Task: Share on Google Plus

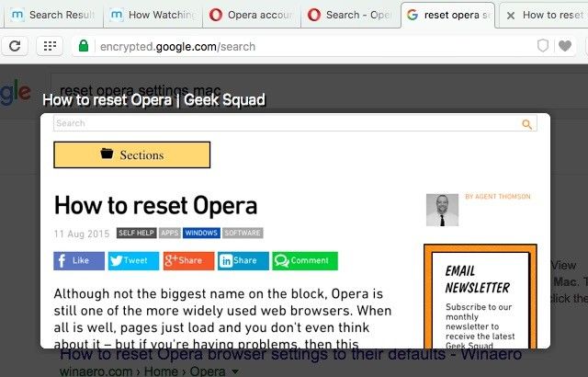Action: pos(188,261)
